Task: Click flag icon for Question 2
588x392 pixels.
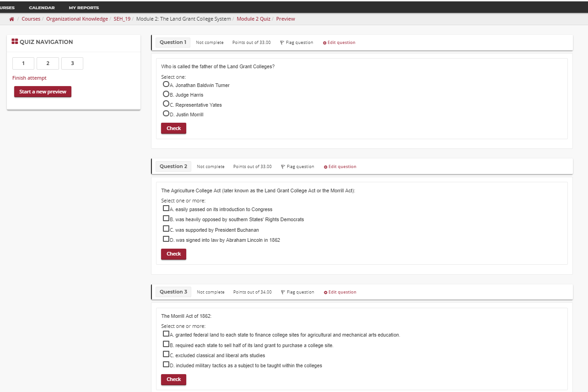Action: point(283,167)
